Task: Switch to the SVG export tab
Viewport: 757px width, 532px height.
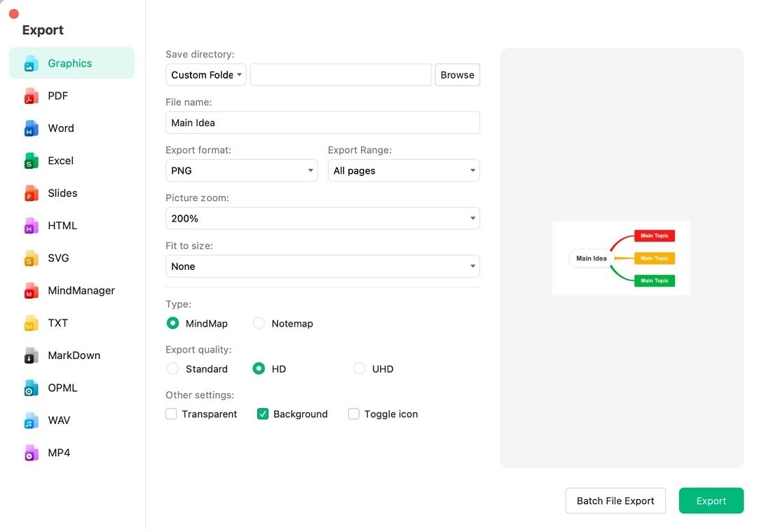Action: coord(58,258)
